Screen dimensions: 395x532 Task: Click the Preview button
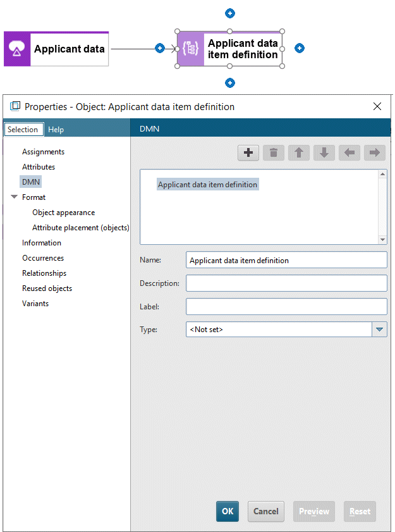click(x=314, y=511)
